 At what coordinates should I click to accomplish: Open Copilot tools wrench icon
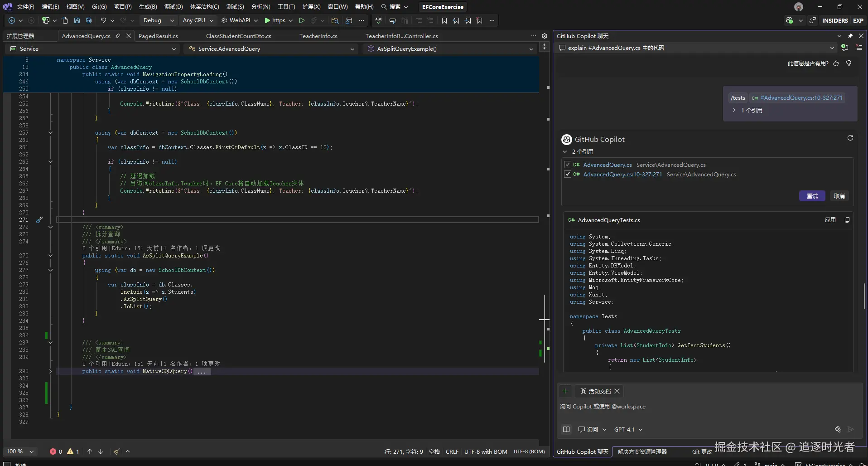(x=838, y=429)
